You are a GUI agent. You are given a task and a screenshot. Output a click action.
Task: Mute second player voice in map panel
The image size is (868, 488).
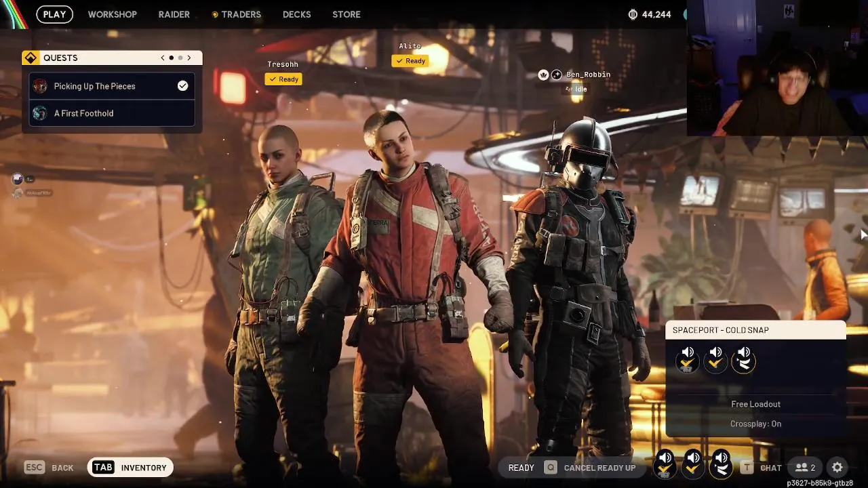715,359
